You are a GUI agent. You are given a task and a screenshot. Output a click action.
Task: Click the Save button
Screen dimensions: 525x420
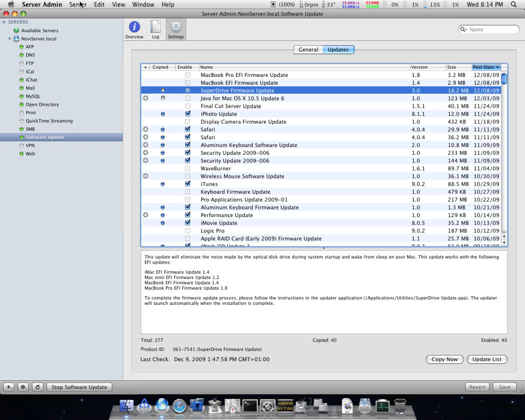504,387
